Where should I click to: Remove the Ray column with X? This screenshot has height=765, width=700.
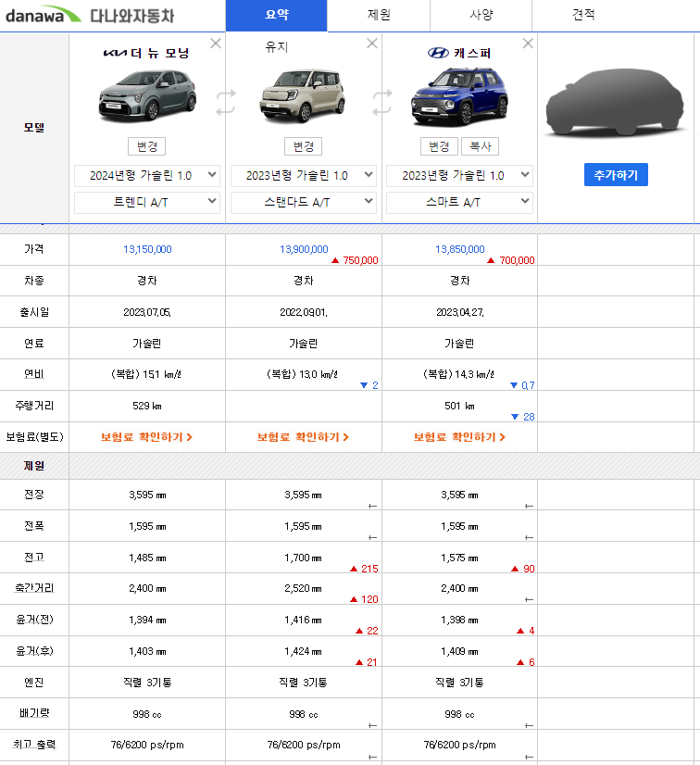pos(372,44)
